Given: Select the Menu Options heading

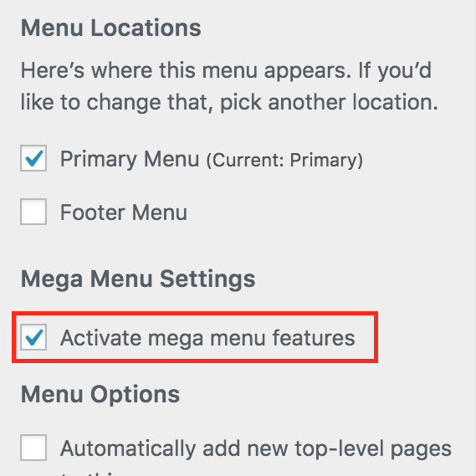Looking at the screenshot, I should [x=100, y=394].
